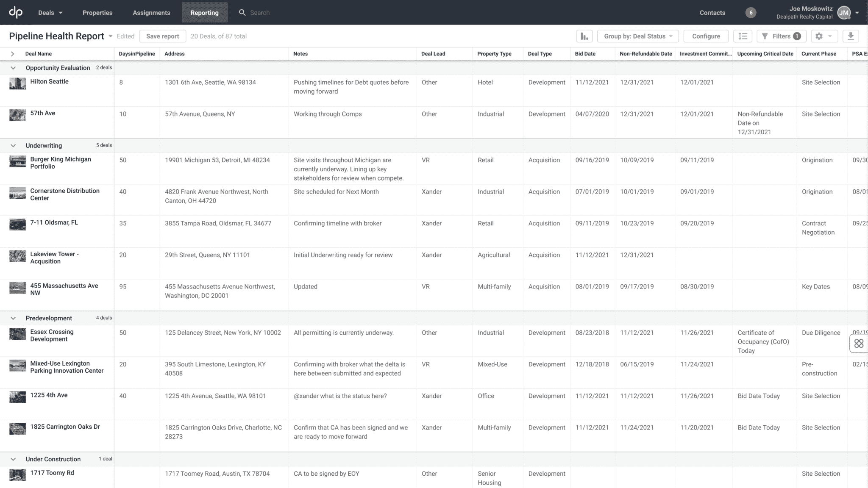Click the settings gear icon on the report toolbar
This screenshot has height=488, width=868.
pyautogui.click(x=821, y=36)
